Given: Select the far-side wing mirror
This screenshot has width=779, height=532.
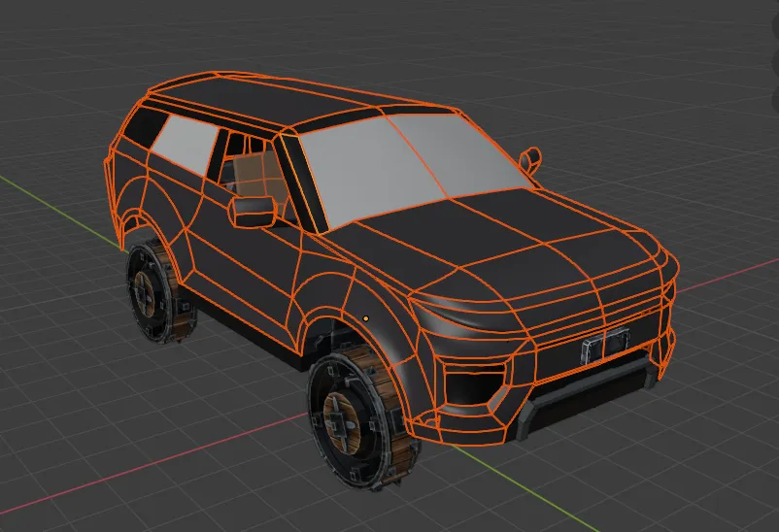Looking at the screenshot, I should pyautogui.click(x=530, y=160).
